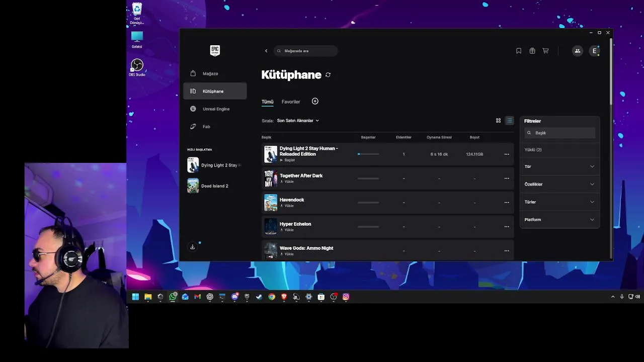Toggle the Yüklü (2) installed filter
644x362 pixels.
tap(533, 150)
